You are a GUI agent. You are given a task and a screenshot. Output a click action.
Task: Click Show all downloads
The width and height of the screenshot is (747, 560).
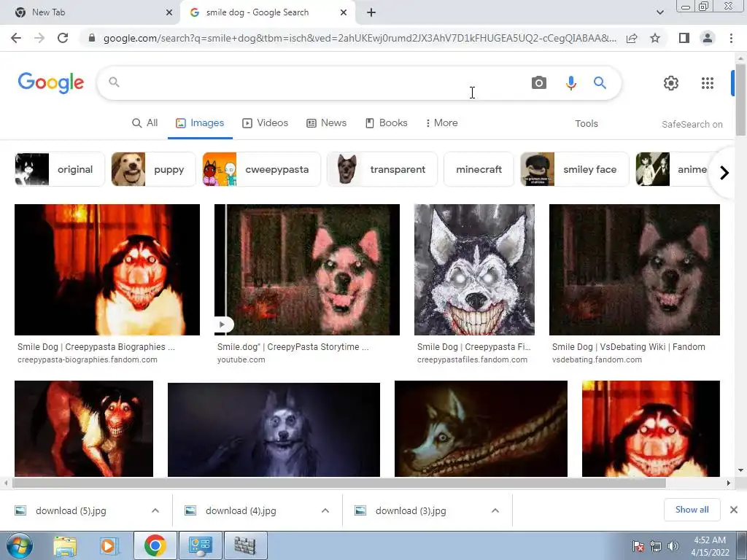click(x=692, y=510)
